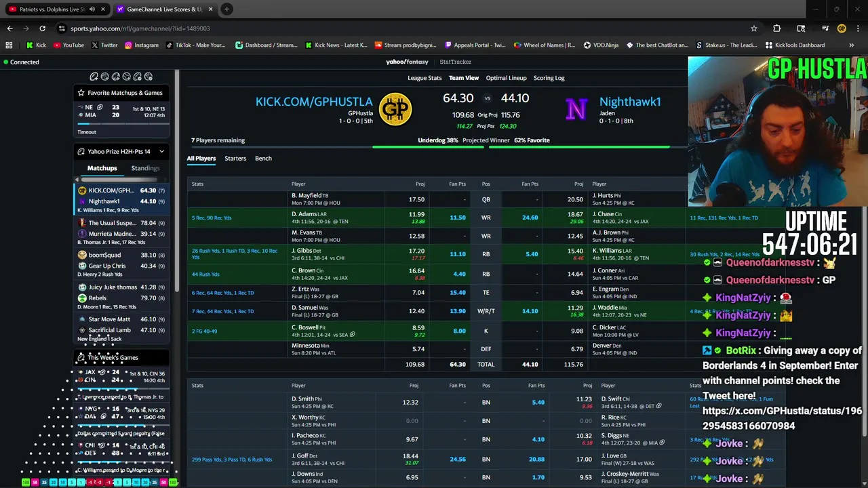
Task: Close the GameChannel tab
Action: 210,9
